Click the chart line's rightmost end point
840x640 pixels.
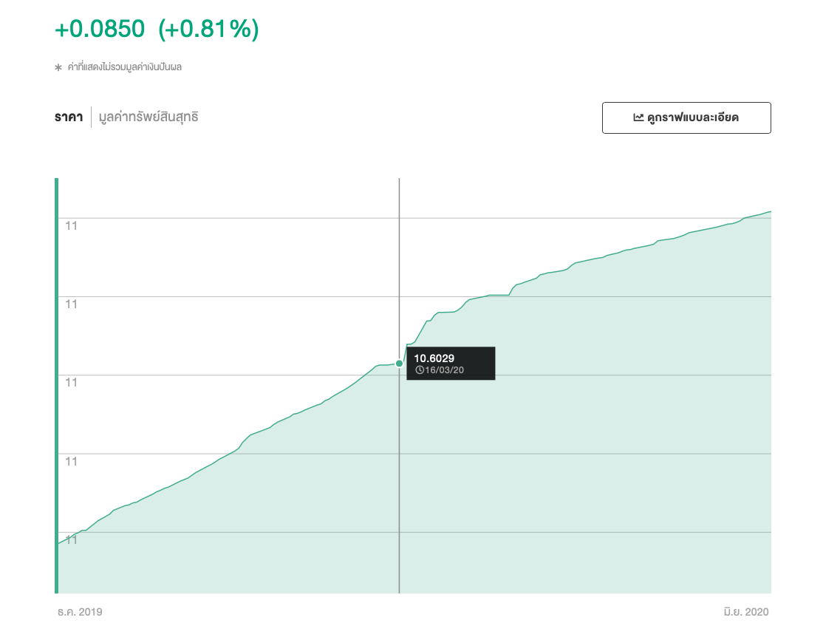(771, 211)
